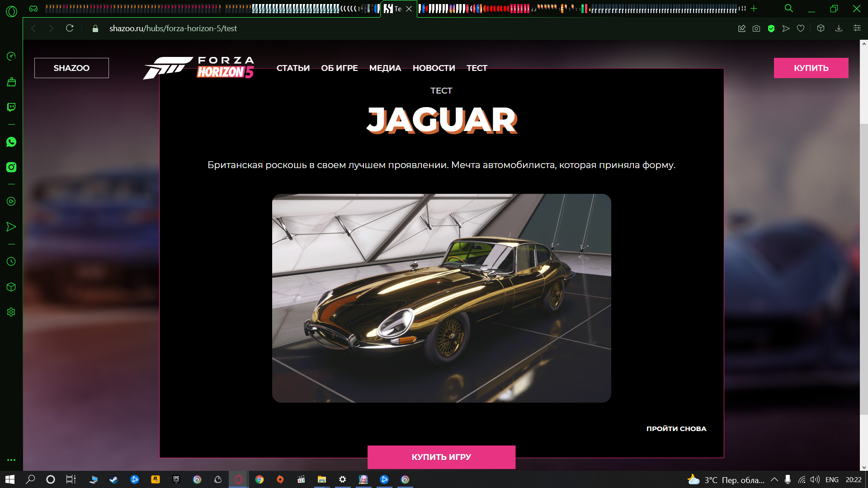Open sidebar setup three-dots menu

pyautogui.click(x=11, y=460)
